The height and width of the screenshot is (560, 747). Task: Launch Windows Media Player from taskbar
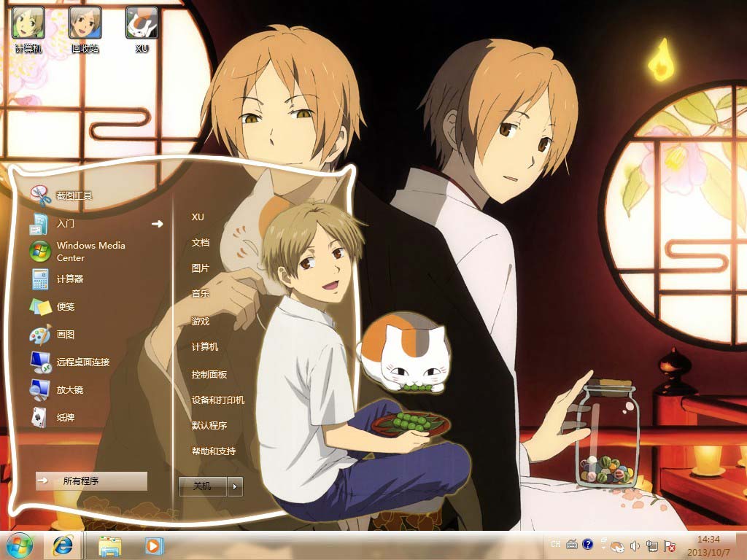tap(153, 545)
